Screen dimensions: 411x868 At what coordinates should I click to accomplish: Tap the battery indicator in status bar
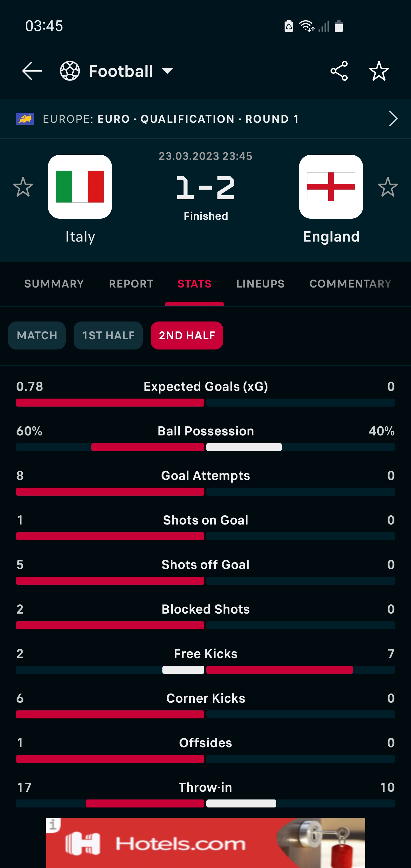pyautogui.click(x=338, y=26)
